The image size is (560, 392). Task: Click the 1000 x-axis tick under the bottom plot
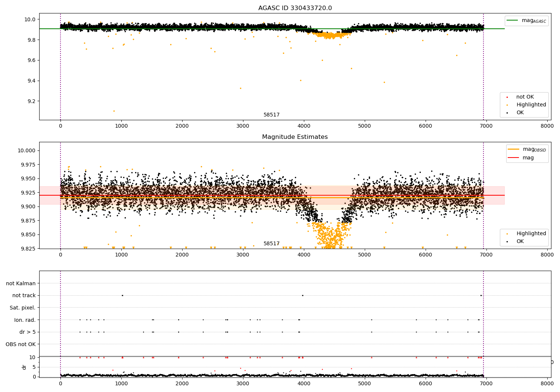pos(121,384)
